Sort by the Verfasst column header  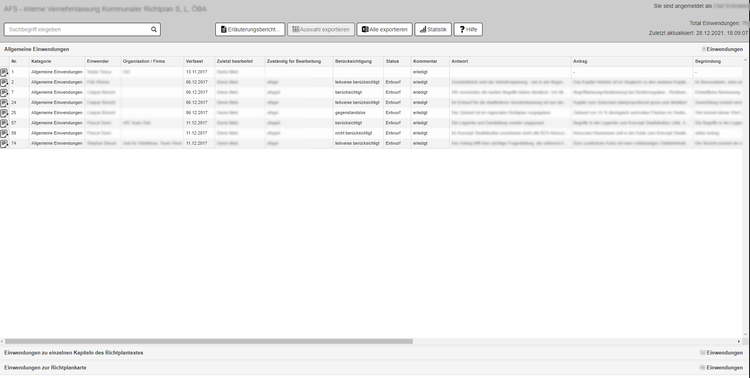pyautogui.click(x=195, y=61)
